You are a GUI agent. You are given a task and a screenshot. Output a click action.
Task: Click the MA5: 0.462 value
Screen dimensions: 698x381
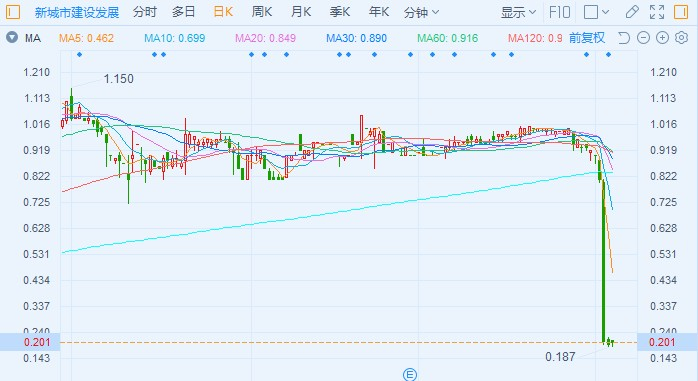click(x=86, y=38)
